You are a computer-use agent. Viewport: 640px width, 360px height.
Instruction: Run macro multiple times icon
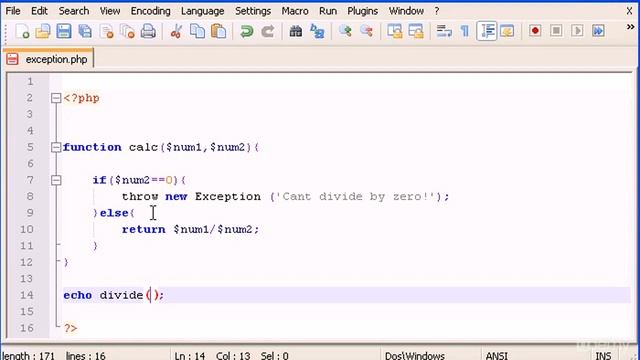point(598,31)
